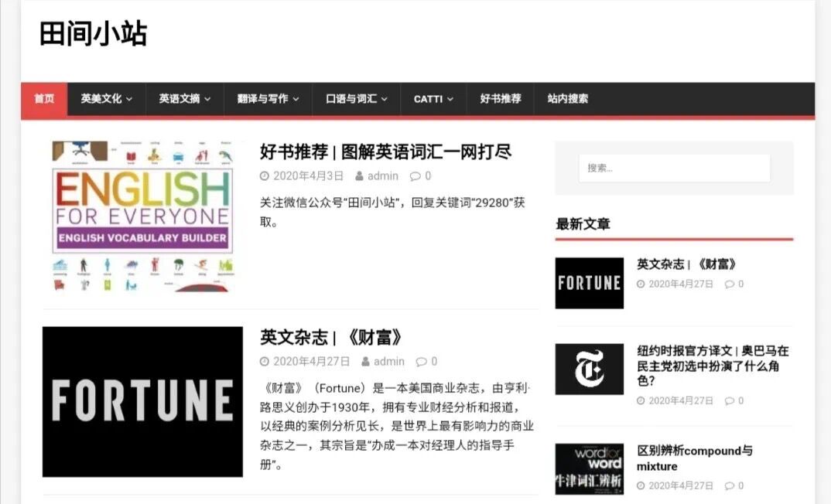Screen dimensions: 831x504
Task: Click the sidebar search input field
Action: pyautogui.click(x=674, y=168)
